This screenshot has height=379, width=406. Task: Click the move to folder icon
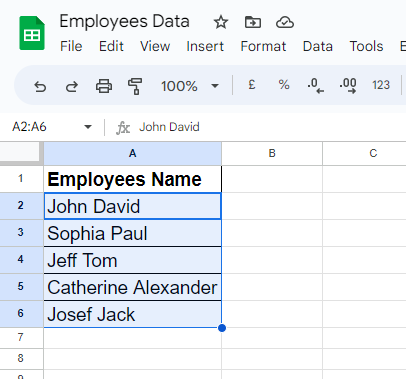pos(253,22)
